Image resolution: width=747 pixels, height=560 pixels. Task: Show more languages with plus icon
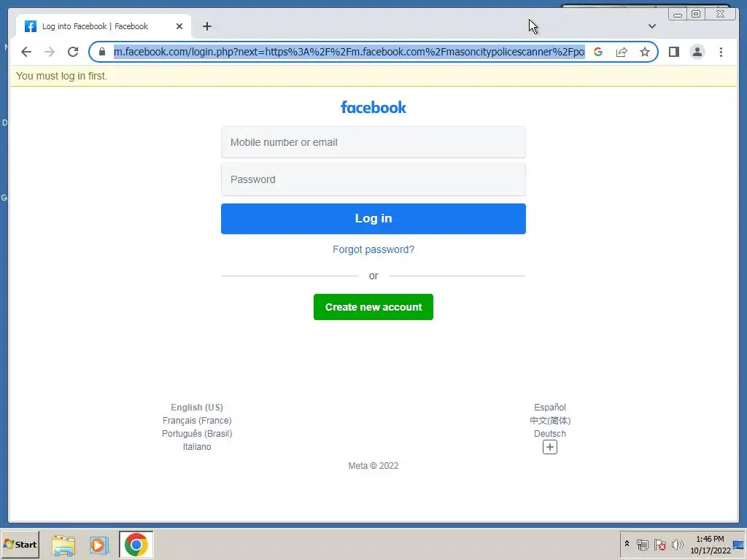coord(550,447)
